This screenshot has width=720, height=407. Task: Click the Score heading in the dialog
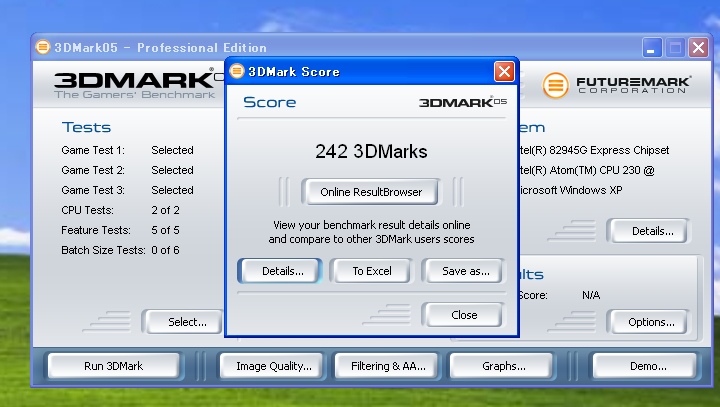tap(270, 102)
